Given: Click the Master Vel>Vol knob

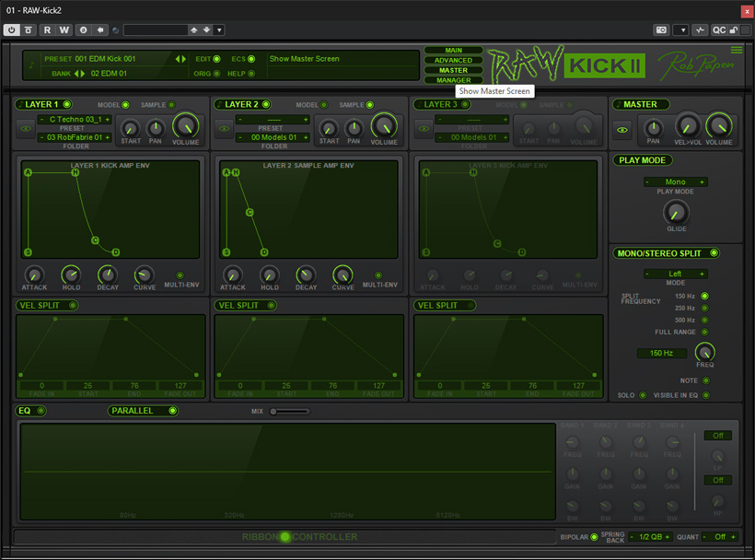Looking at the screenshot, I should tap(687, 125).
